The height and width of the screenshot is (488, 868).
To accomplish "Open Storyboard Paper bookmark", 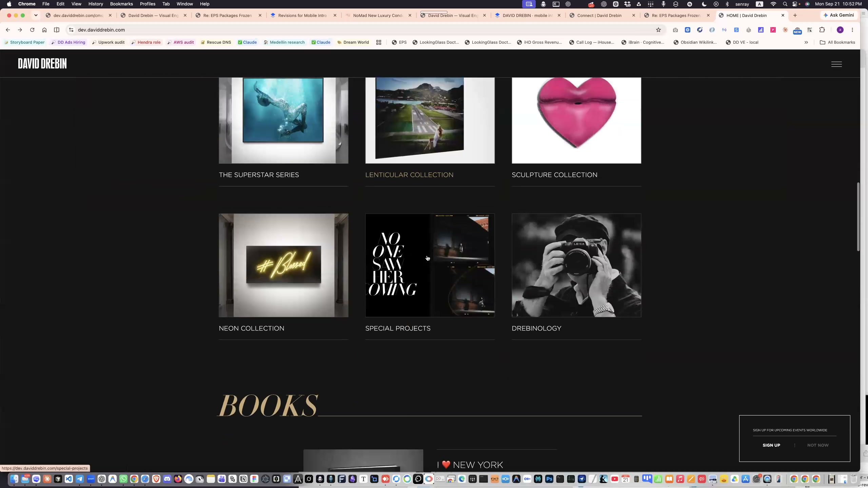I will (x=24, y=42).
